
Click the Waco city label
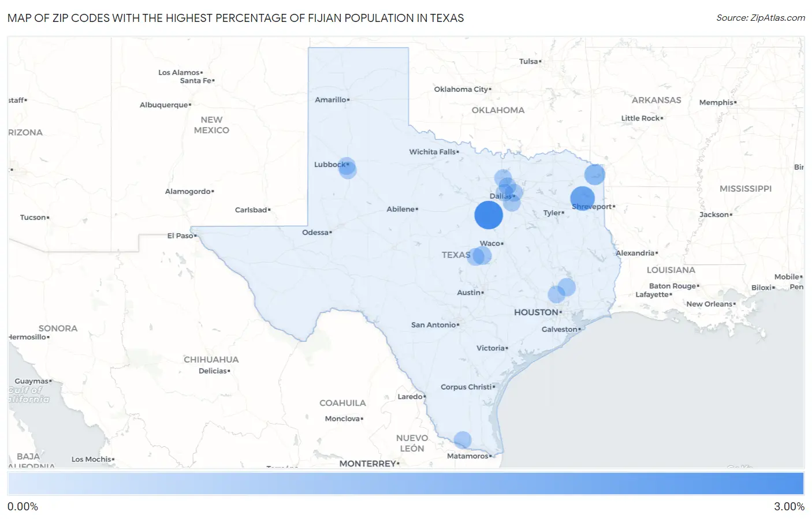point(490,244)
